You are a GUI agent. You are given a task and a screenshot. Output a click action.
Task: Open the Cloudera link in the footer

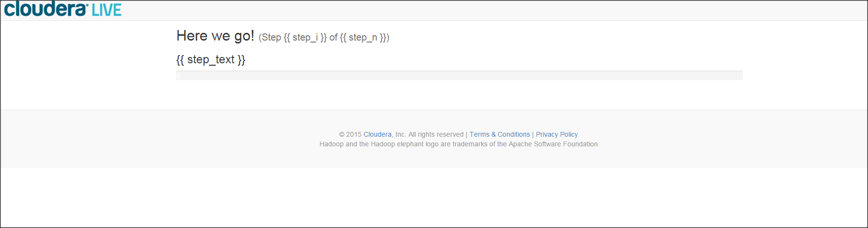tap(378, 134)
